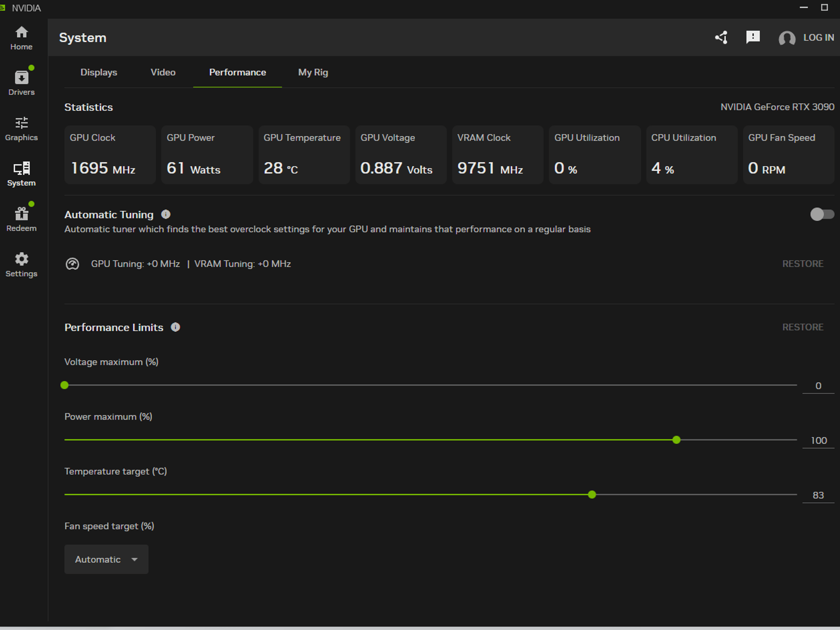Screen dimensions: 840x630
Task: Click the GPU Voltage statistic card
Action: pyautogui.click(x=401, y=155)
